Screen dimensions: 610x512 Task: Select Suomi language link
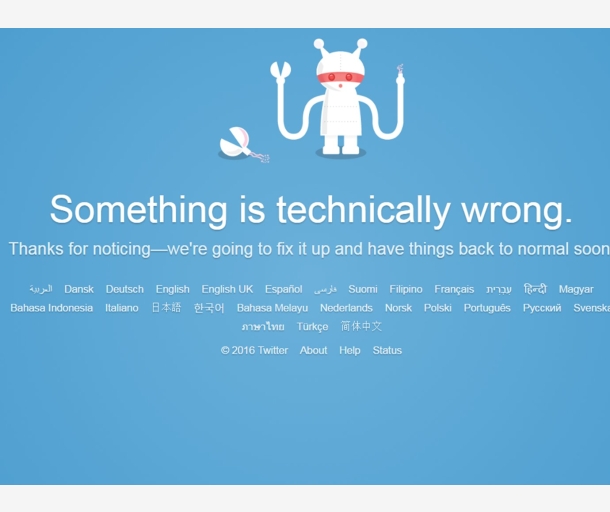[x=363, y=289]
